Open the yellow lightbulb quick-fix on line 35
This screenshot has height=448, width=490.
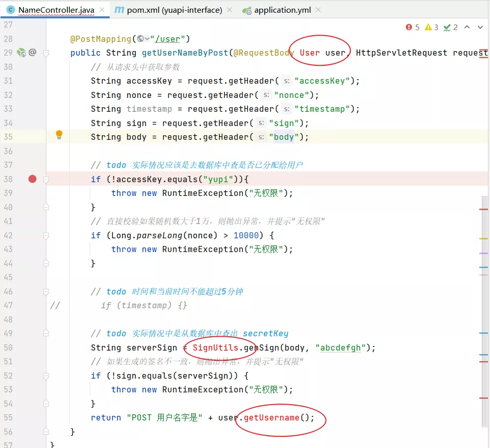pyautogui.click(x=59, y=135)
